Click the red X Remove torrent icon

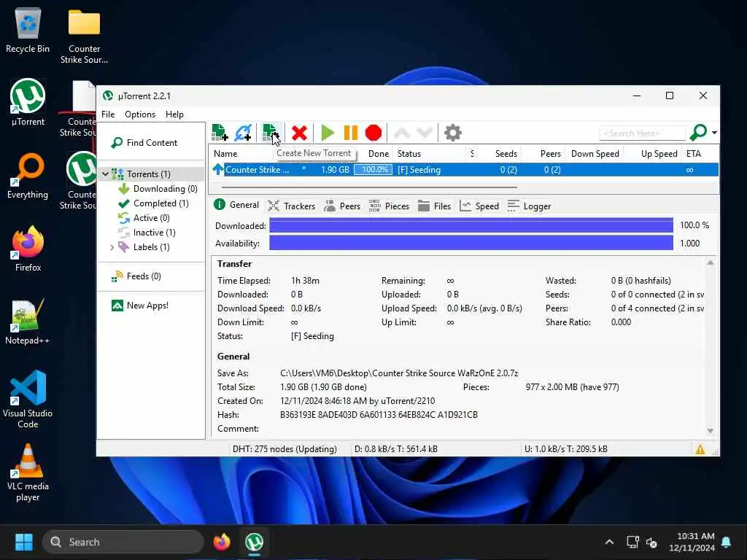click(299, 133)
